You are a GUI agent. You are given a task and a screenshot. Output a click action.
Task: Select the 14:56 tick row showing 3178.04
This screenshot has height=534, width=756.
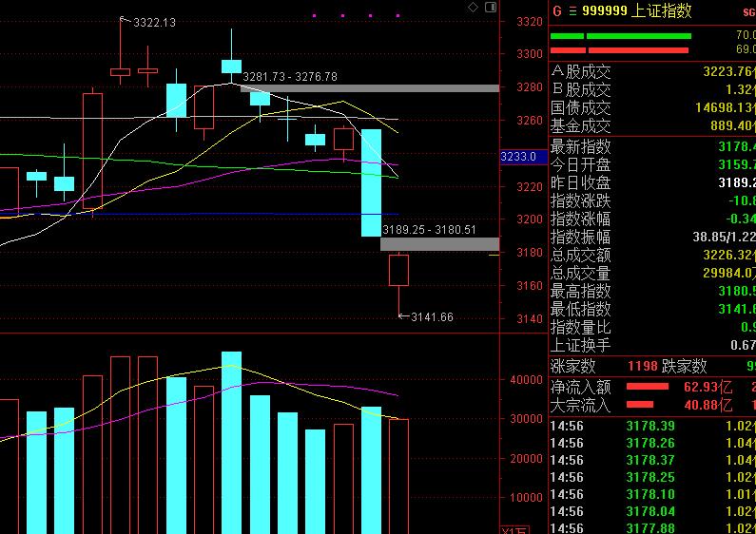click(x=652, y=511)
